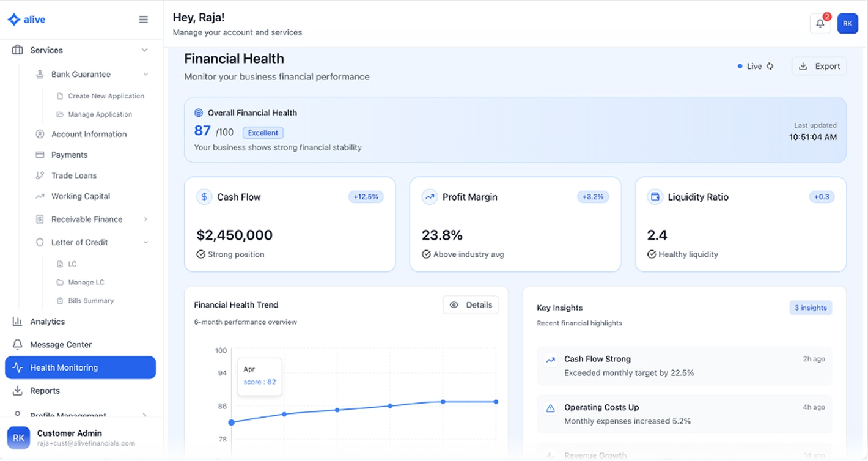Open the Message Center menu item
Image resolution: width=868 pixels, height=461 pixels.
[61, 345]
